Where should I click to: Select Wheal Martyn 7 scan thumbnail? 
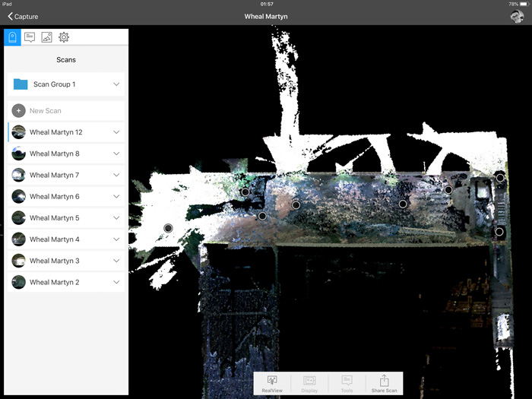pos(19,175)
